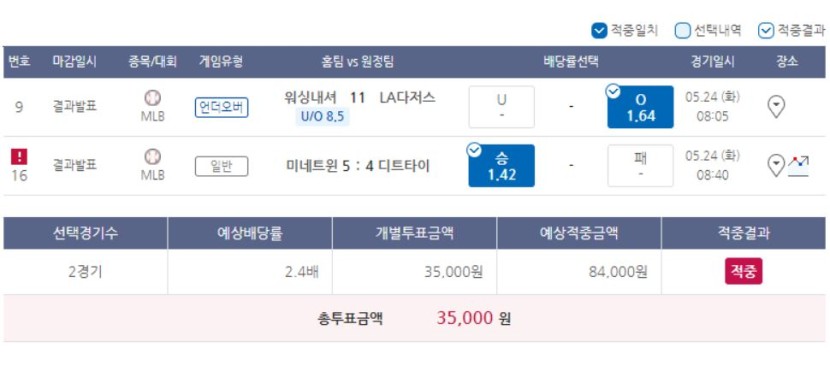
Task: Select the 패 odds box for 미네트윈 game
Action: click(640, 166)
